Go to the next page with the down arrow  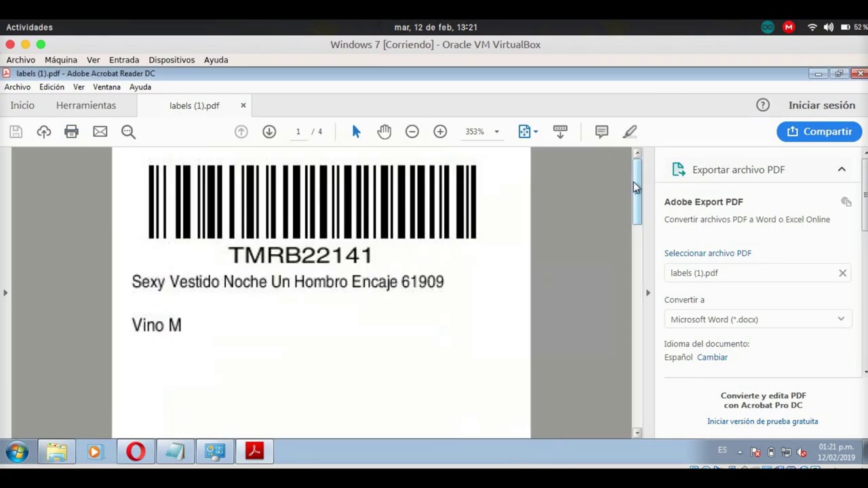pyautogui.click(x=269, y=131)
